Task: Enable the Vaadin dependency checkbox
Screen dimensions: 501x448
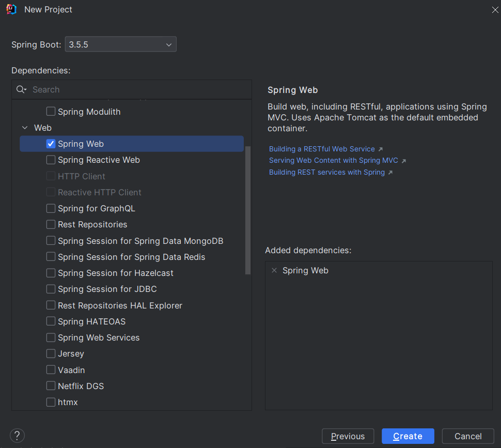Action: click(x=51, y=369)
